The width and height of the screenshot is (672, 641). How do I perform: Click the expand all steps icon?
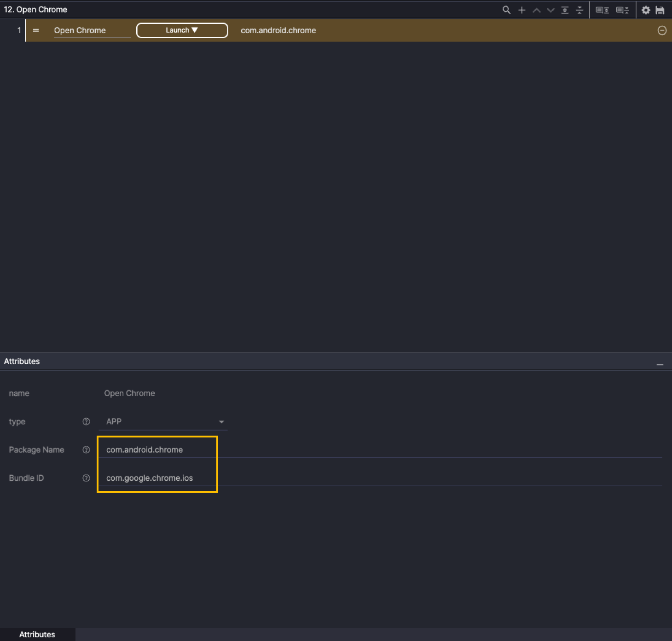pos(565,10)
